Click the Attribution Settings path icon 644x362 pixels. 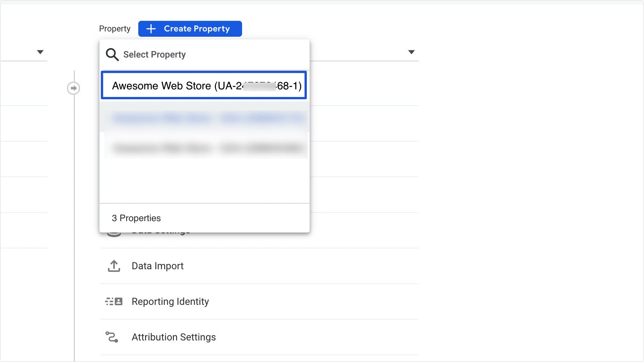(x=112, y=337)
